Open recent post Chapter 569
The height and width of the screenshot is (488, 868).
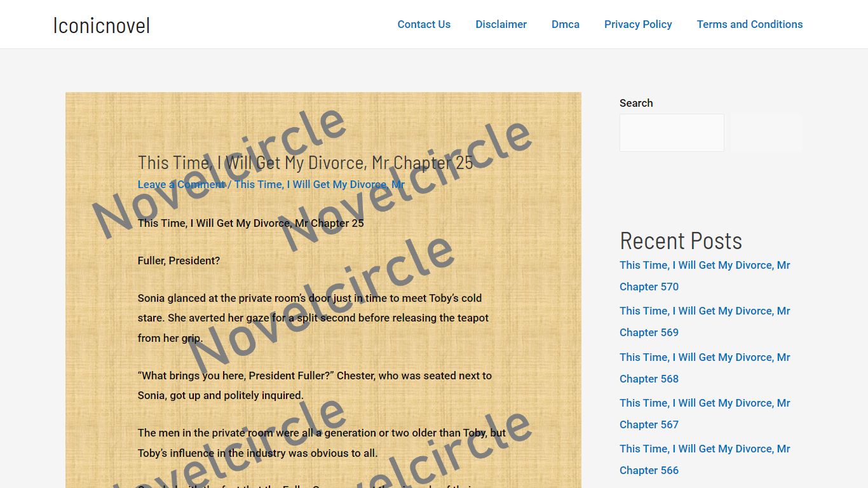coord(705,322)
